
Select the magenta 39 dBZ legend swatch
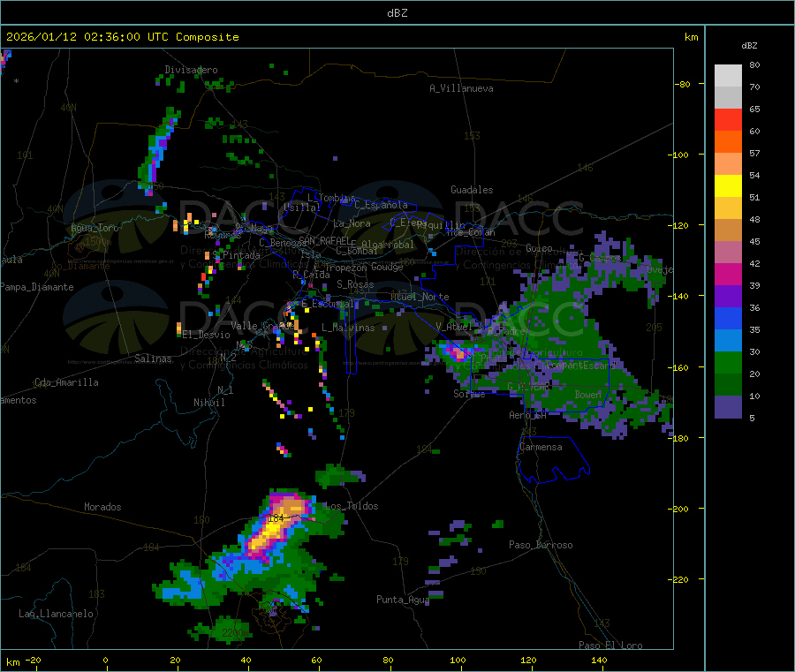click(728, 274)
